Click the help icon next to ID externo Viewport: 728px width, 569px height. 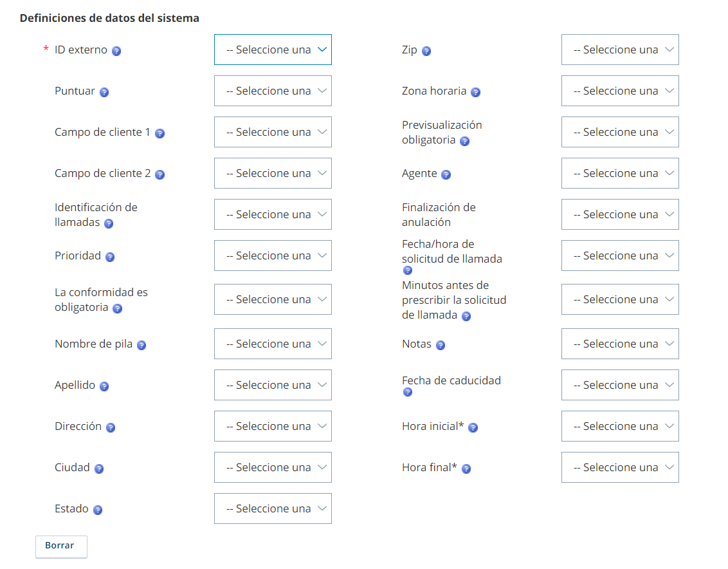pos(116,51)
